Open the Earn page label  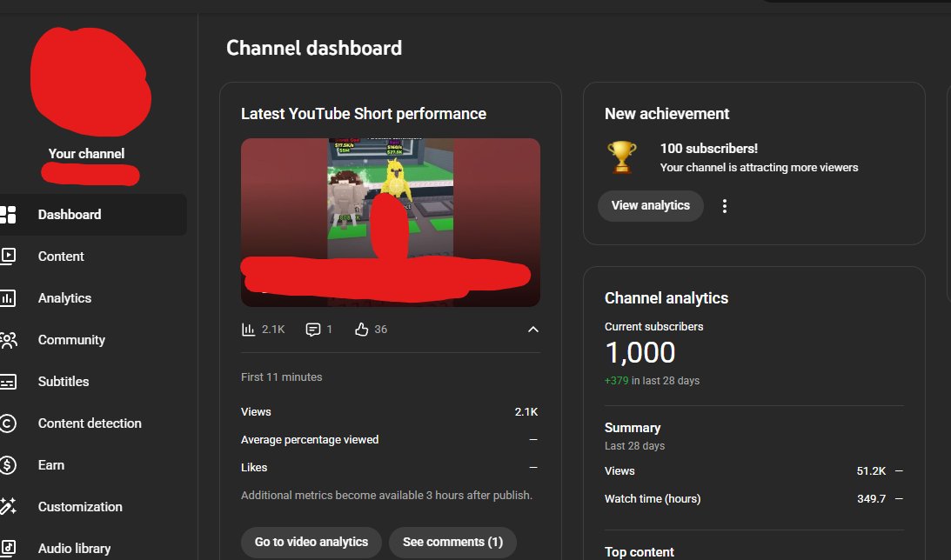[x=51, y=465]
